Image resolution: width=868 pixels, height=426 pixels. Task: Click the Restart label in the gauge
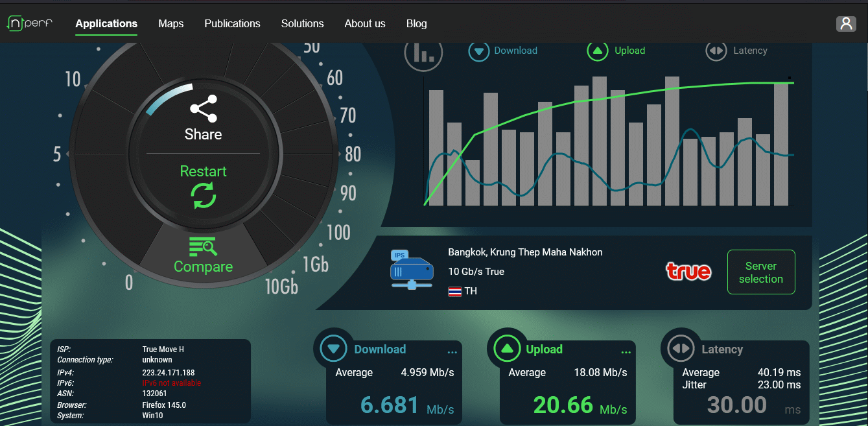(x=204, y=171)
